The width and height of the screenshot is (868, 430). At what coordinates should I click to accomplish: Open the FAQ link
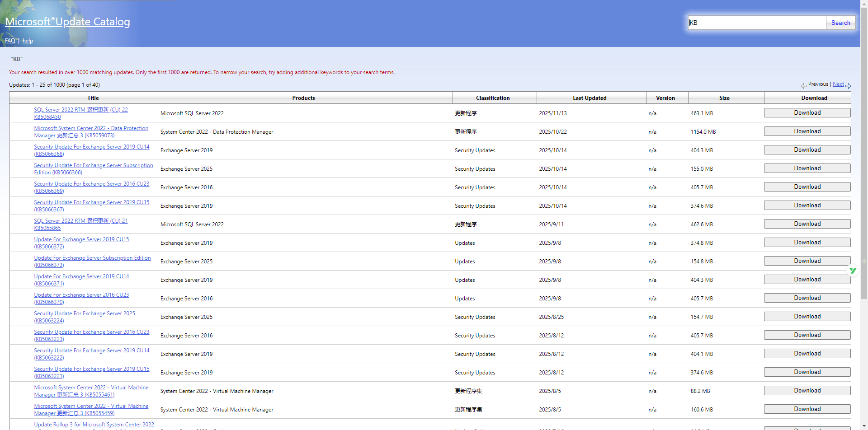10,41
